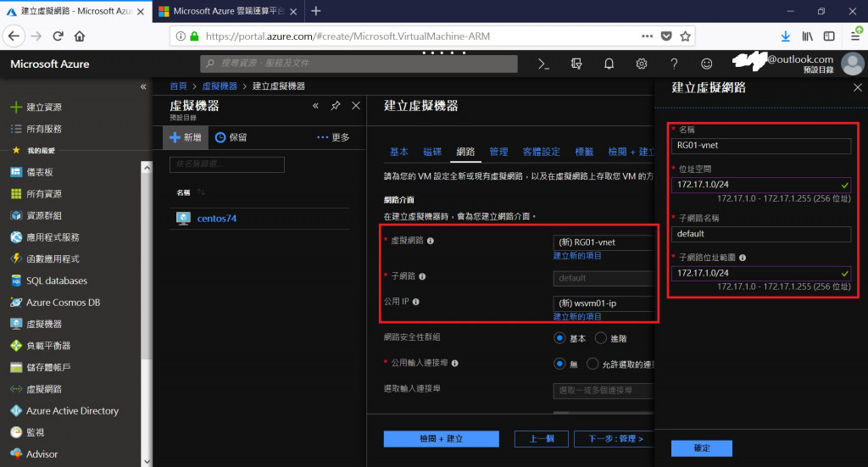Select 基本 network security group radio
This screenshot has width=868, height=467.
[559, 338]
